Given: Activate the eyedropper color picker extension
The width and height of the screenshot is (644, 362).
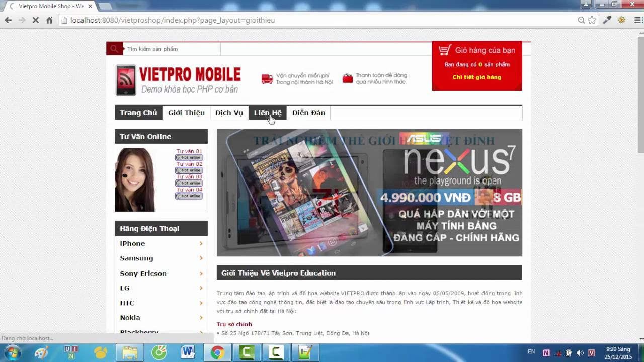Looking at the screenshot, I should point(607,20).
